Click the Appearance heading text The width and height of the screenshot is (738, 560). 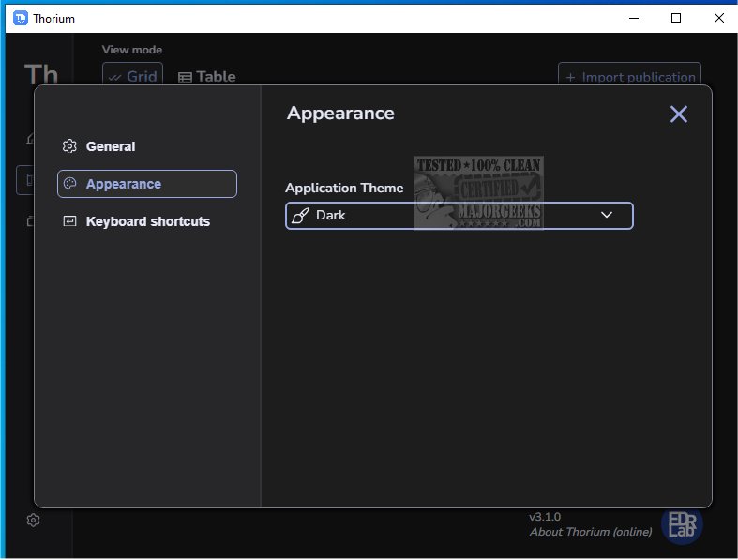tap(340, 114)
